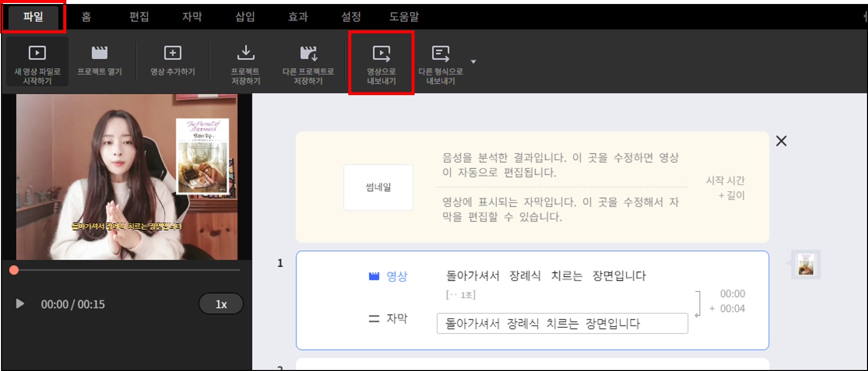Open the clip 1 thumbnail image
The height and width of the screenshot is (371, 868).
click(806, 264)
